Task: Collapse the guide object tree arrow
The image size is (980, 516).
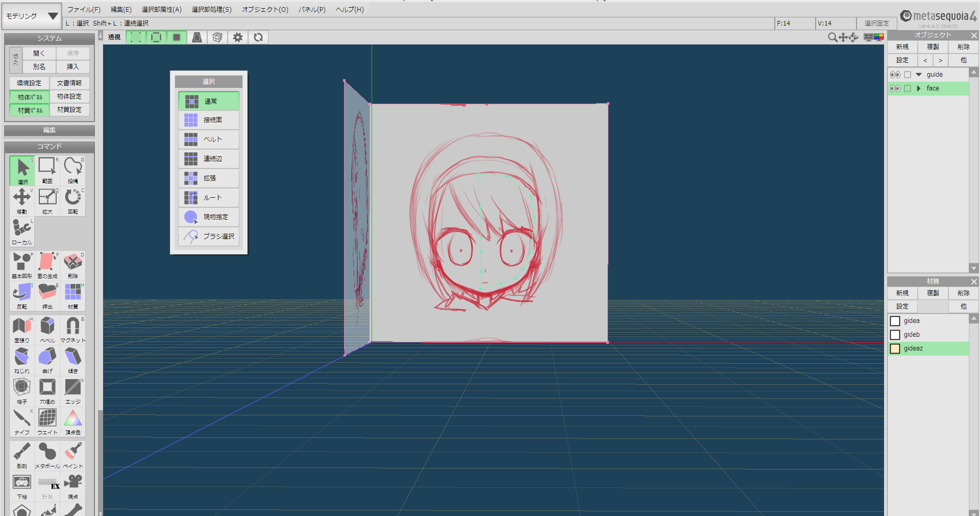Action: [x=919, y=75]
